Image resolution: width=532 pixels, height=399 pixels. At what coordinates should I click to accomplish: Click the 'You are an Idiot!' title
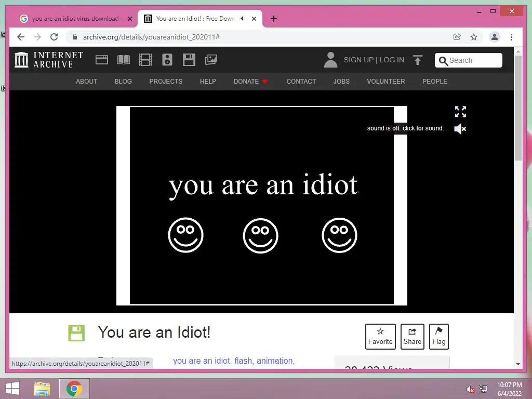coord(154,332)
